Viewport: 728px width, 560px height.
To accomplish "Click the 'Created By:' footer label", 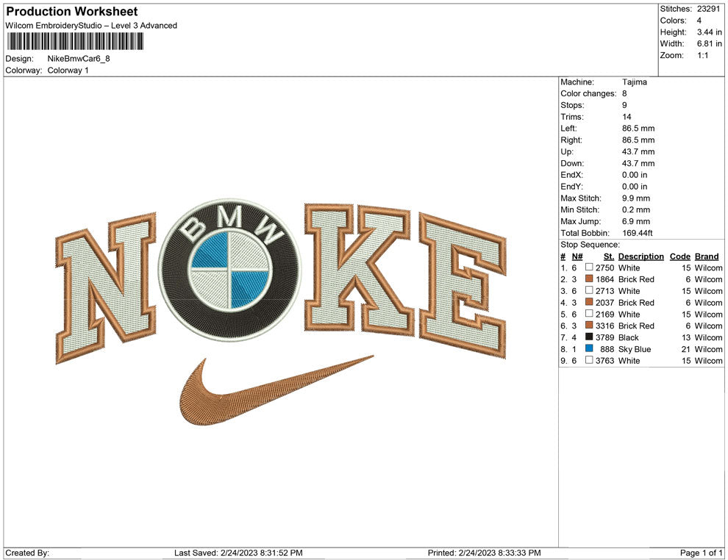I will point(27,553).
